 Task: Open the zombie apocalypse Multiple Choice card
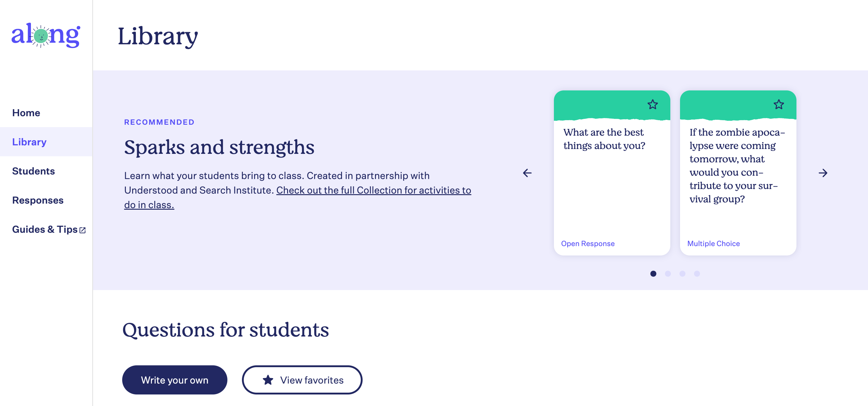tap(738, 173)
